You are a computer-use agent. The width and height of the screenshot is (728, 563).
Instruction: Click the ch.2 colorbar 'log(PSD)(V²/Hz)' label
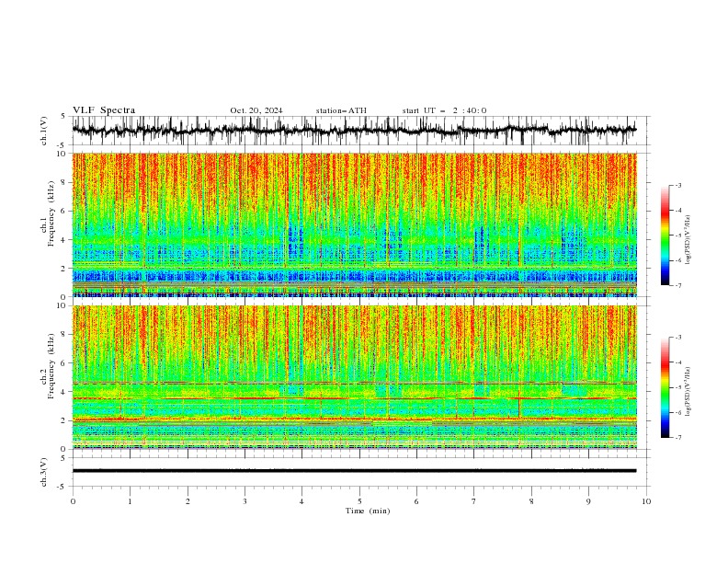point(688,392)
